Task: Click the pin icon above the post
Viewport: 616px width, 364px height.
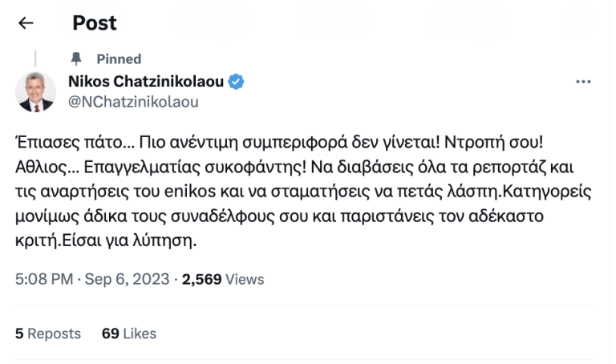Action: (x=76, y=59)
